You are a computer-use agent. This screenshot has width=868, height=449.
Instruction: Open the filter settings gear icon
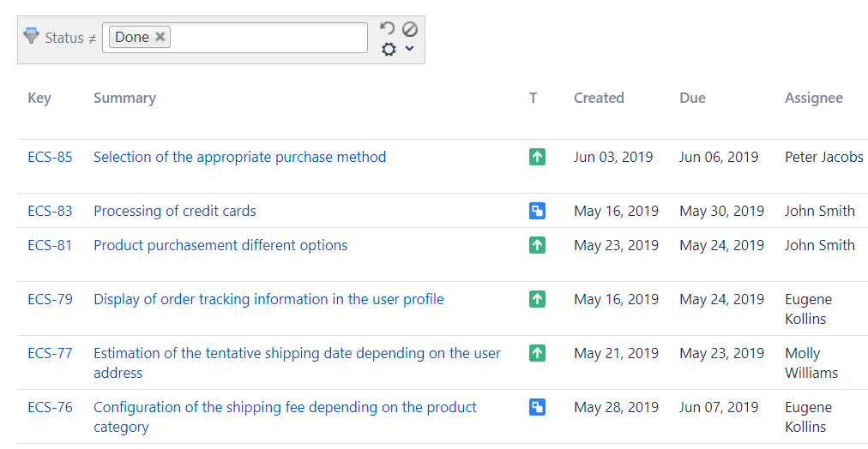pyautogui.click(x=389, y=50)
